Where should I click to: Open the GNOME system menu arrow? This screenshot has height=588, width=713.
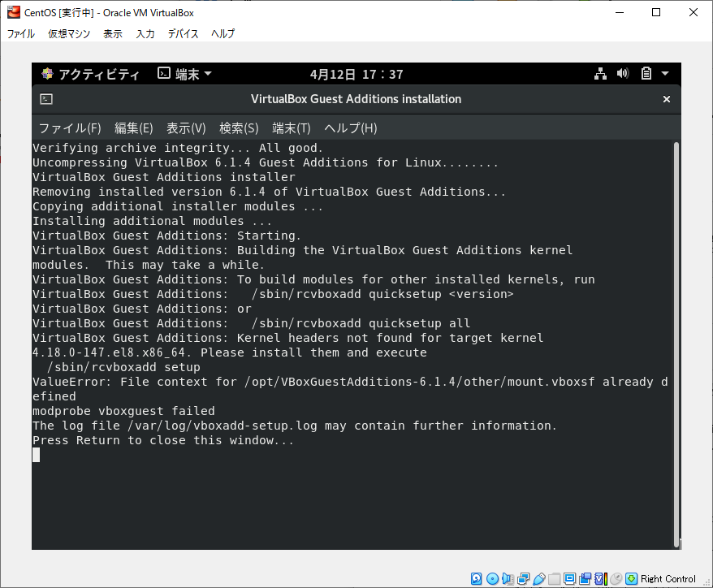pos(665,73)
